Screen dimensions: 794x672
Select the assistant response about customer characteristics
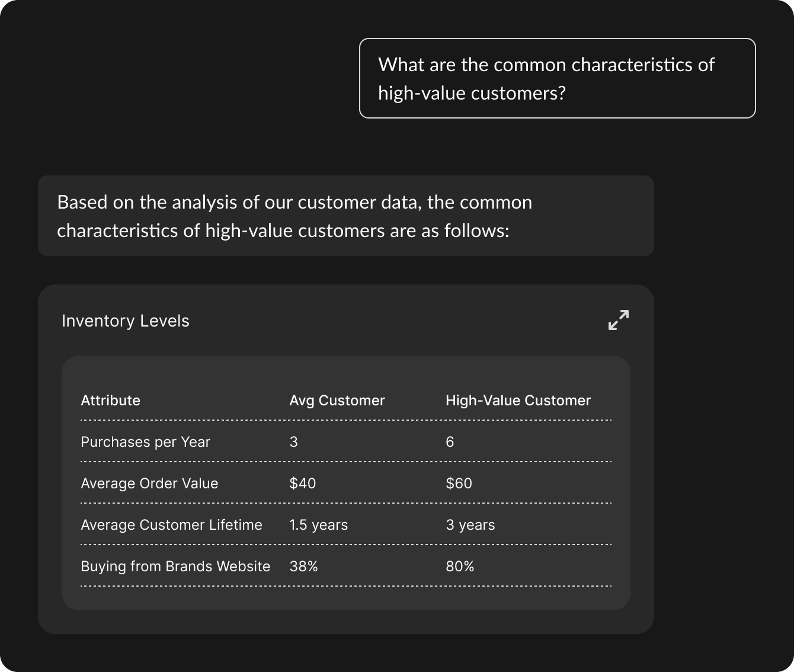click(345, 216)
